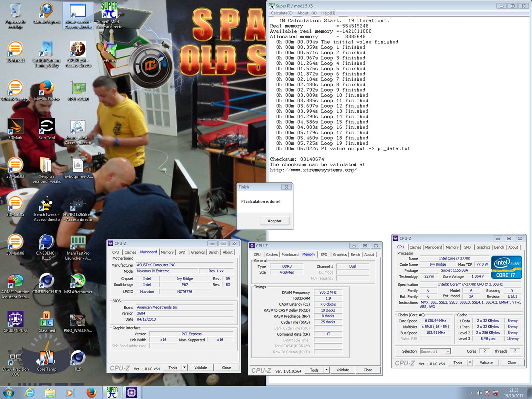Open CINEBENCH R11.5 desktop icon
Image resolution: width=532 pixels, height=399 pixels.
[x=47, y=247]
